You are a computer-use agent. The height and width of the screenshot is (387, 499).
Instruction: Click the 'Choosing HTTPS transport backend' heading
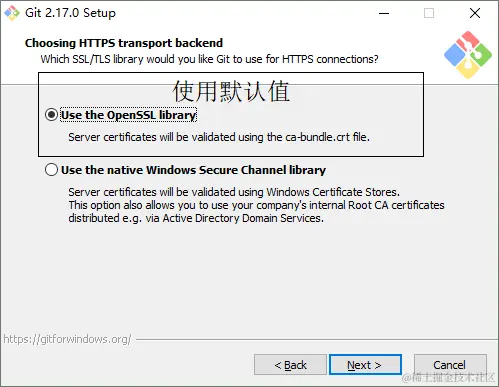coord(124,43)
